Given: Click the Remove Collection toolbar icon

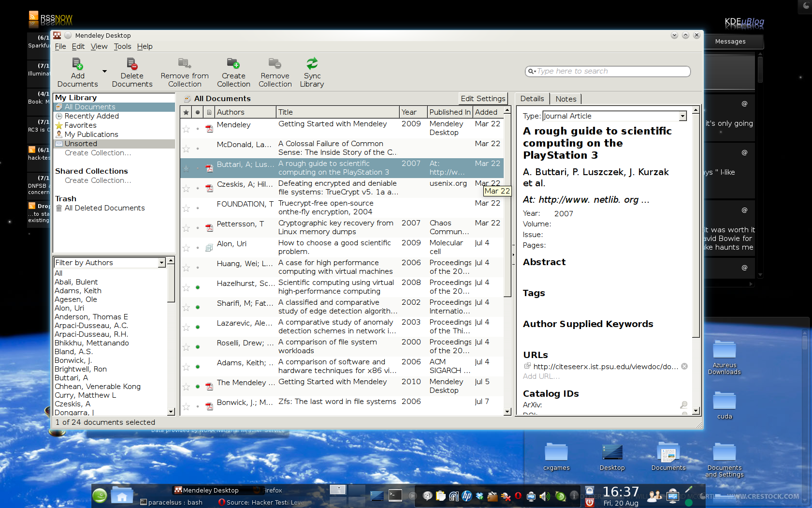Looking at the screenshot, I should [275, 63].
